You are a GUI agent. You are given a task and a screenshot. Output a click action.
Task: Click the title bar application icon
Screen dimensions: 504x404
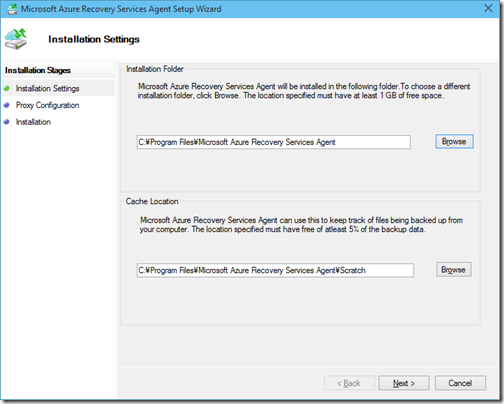tap(12, 9)
